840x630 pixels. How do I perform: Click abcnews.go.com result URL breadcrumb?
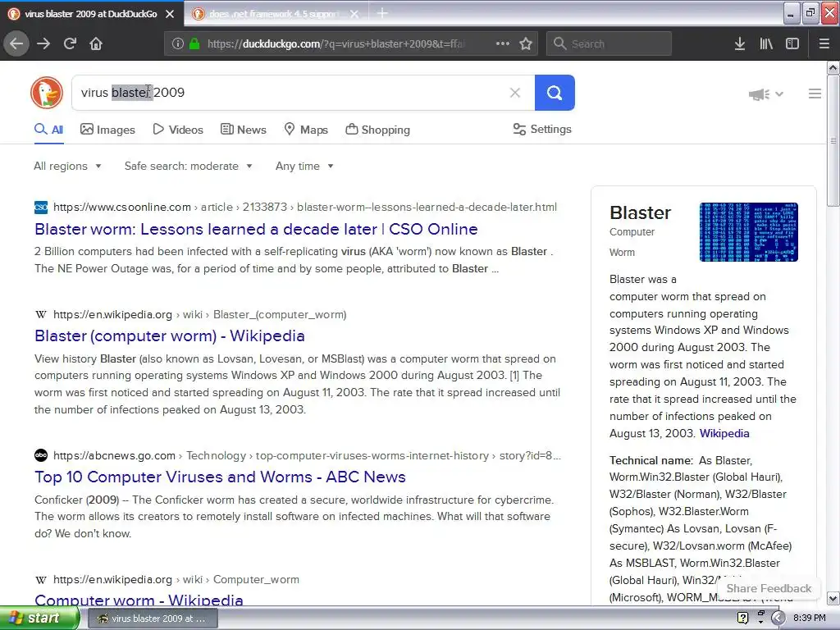(x=307, y=455)
